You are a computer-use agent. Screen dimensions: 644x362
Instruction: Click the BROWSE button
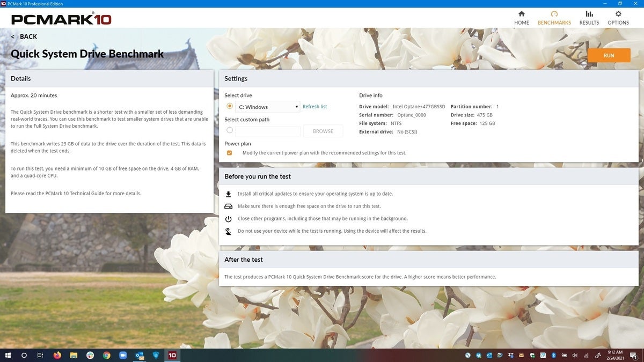(323, 131)
